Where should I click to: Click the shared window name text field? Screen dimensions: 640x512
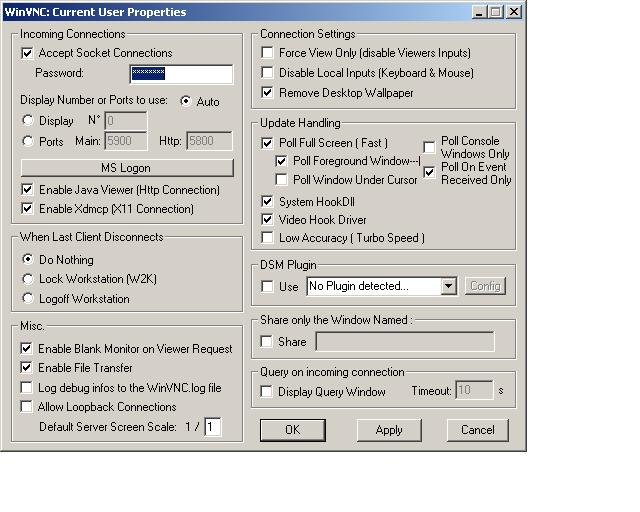tap(404, 341)
